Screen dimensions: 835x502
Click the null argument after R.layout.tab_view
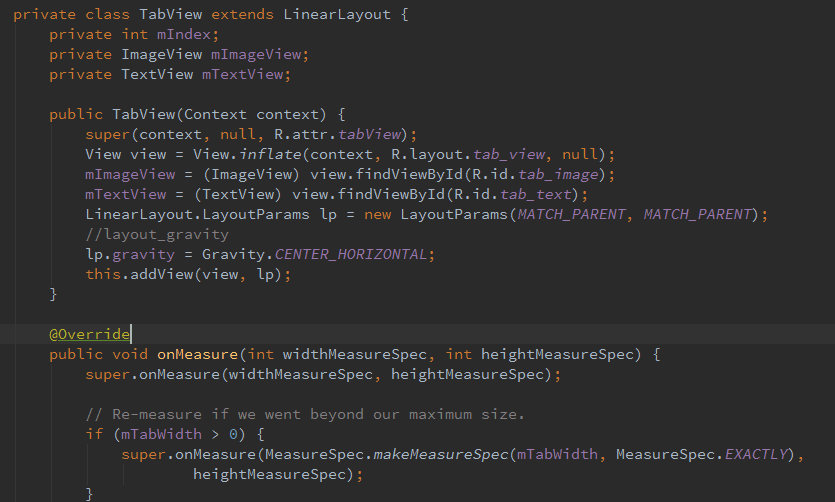[x=580, y=154]
